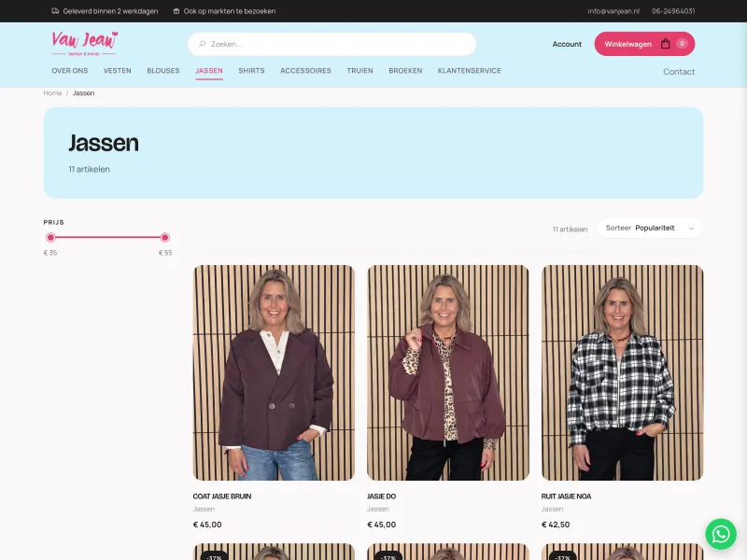This screenshot has height=560, width=747.
Task: Click the Jassen breadcrumb text
Action: pos(83,92)
